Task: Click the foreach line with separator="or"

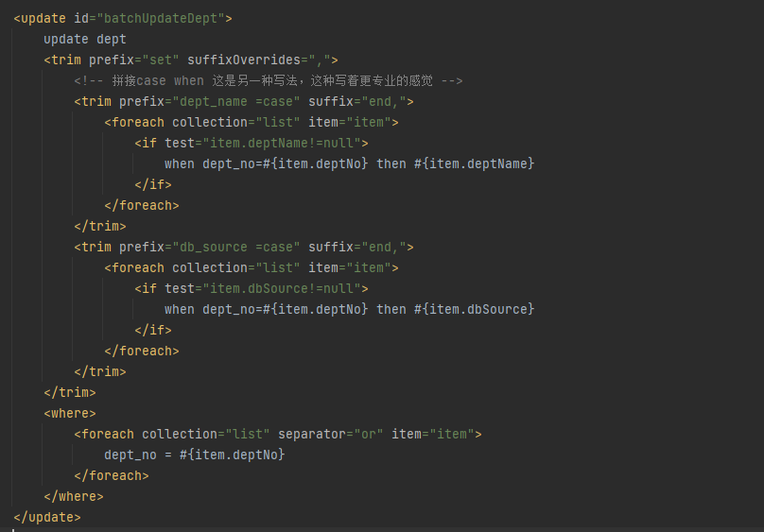Action: (278, 434)
